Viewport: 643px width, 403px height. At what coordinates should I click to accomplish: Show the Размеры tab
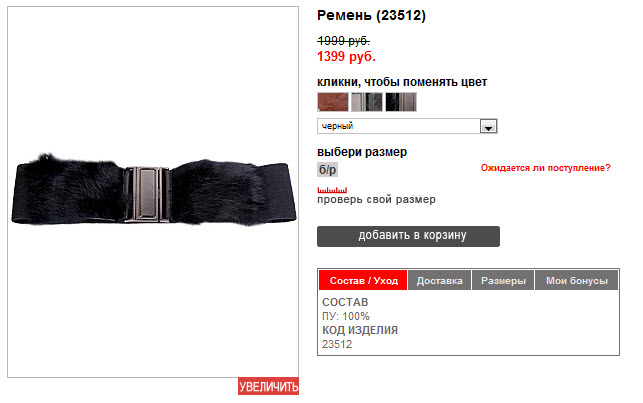click(503, 280)
